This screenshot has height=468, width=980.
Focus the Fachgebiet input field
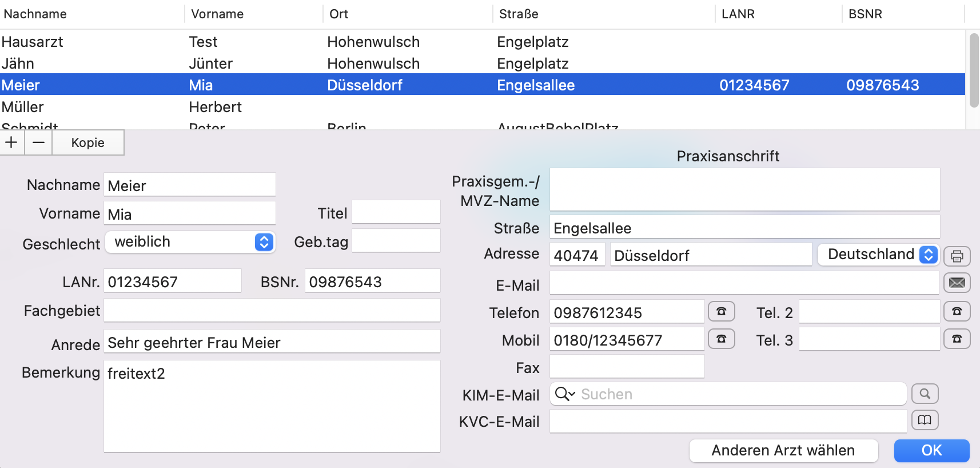272,311
